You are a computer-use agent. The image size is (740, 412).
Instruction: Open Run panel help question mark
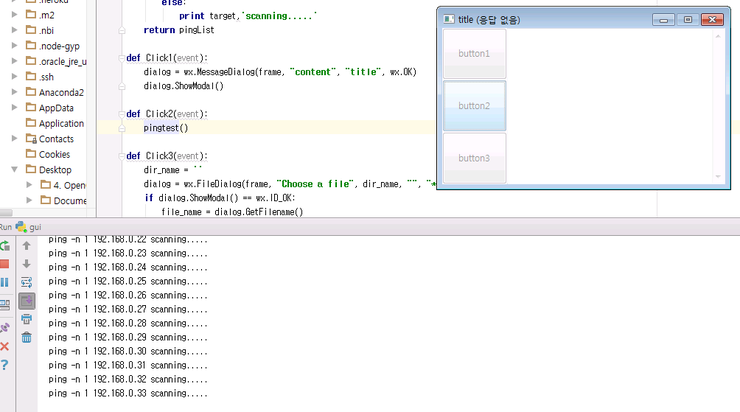(5, 365)
